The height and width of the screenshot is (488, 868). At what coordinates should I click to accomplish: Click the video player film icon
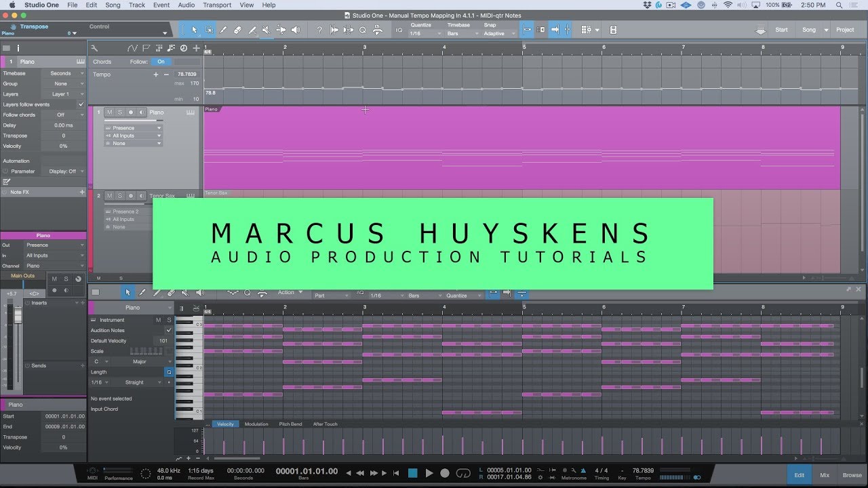coord(613,30)
